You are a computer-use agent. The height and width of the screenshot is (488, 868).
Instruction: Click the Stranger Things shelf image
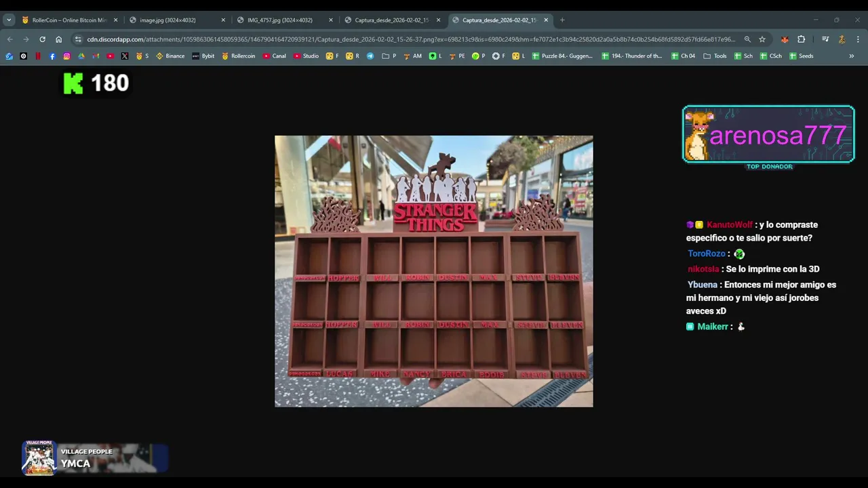click(434, 271)
